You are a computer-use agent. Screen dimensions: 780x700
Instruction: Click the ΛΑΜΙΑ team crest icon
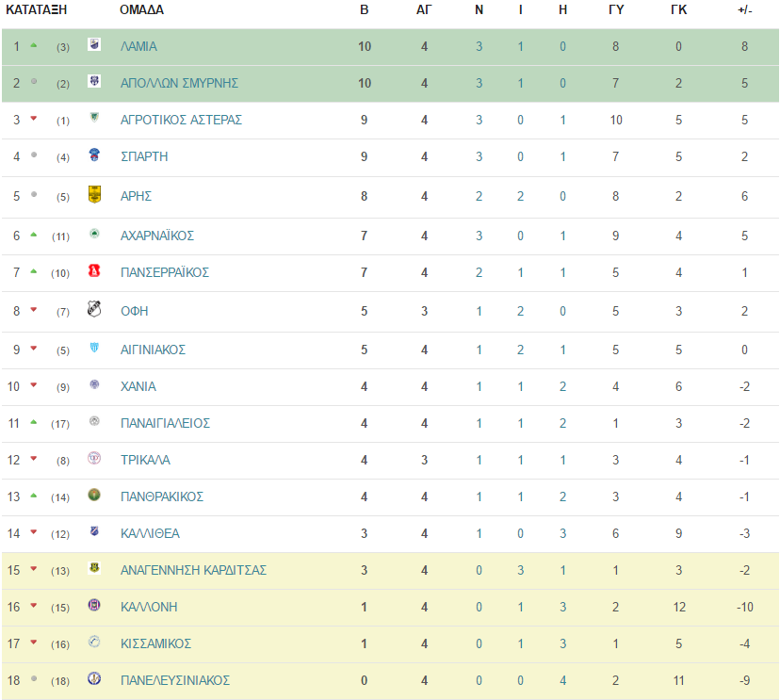click(x=94, y=44)
